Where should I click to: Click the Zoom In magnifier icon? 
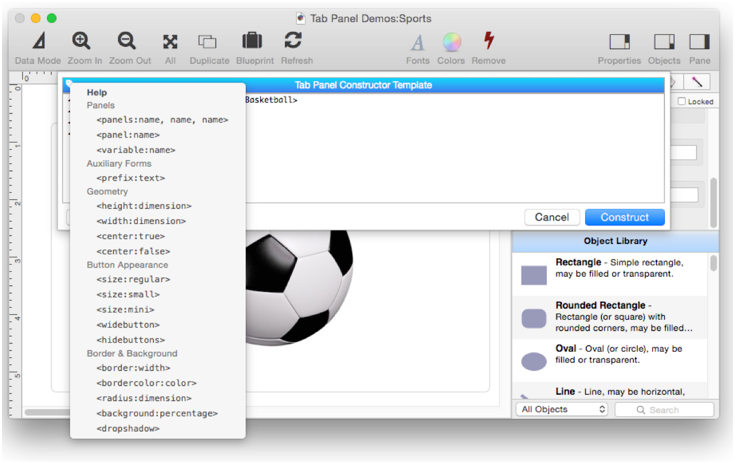coord(81,41)
